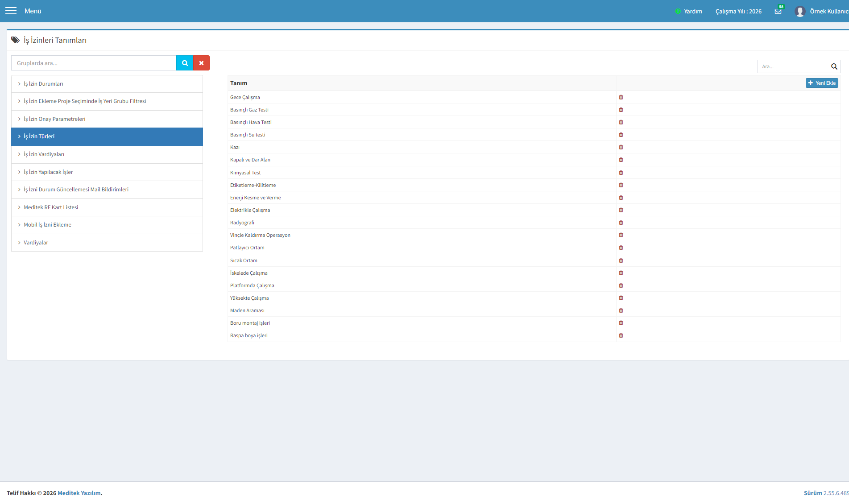The width and height of the screenshot is (849, 504).
Task: Expand the Vardiyalar group chevron
Action: [19, 242]
